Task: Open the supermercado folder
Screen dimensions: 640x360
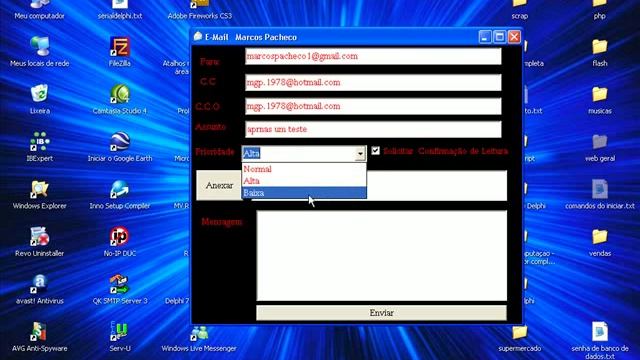Action: tap(520, 338)
